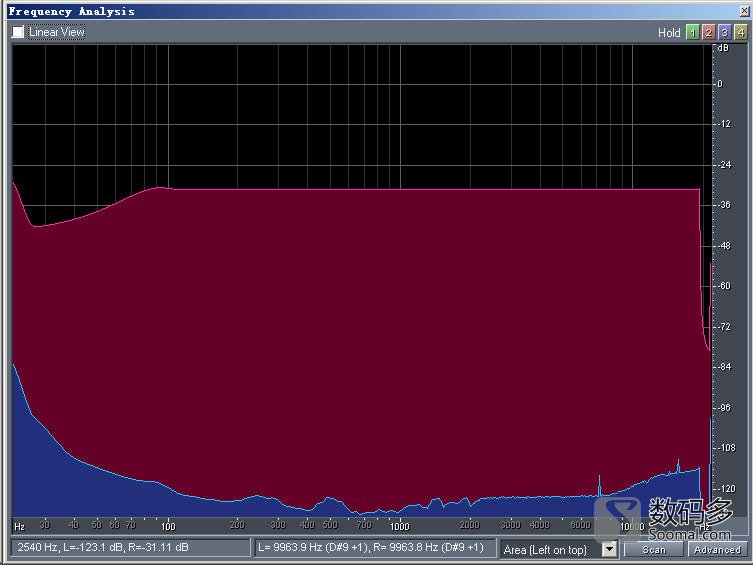Click inside the dark red spectrum area

[400, 330]
